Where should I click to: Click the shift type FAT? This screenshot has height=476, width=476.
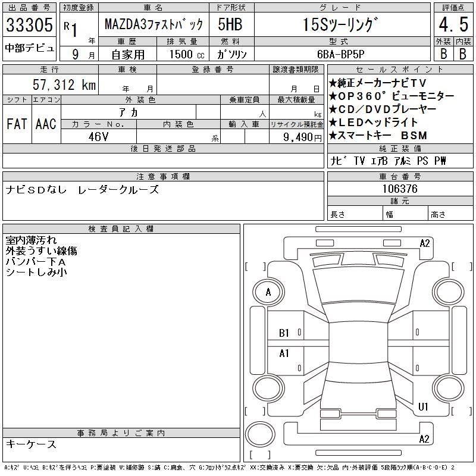coord(17,124)
